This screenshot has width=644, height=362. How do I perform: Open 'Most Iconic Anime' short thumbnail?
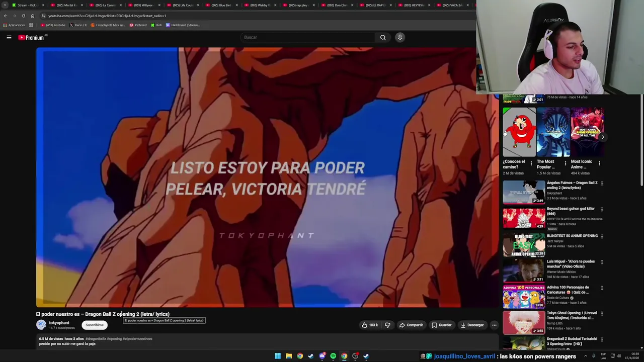[x=587, y=132]
